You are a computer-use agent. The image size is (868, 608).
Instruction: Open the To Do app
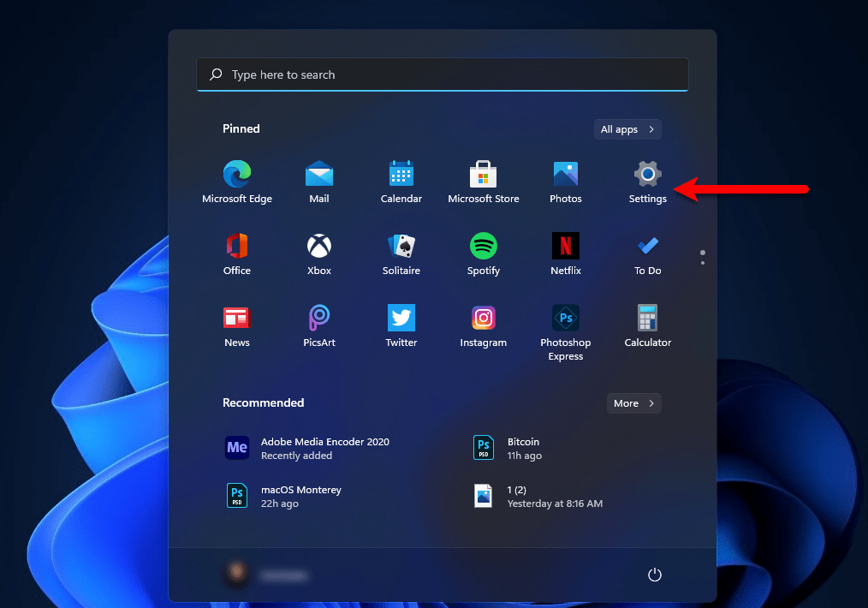pyautogui.click(x=648, y=254)
